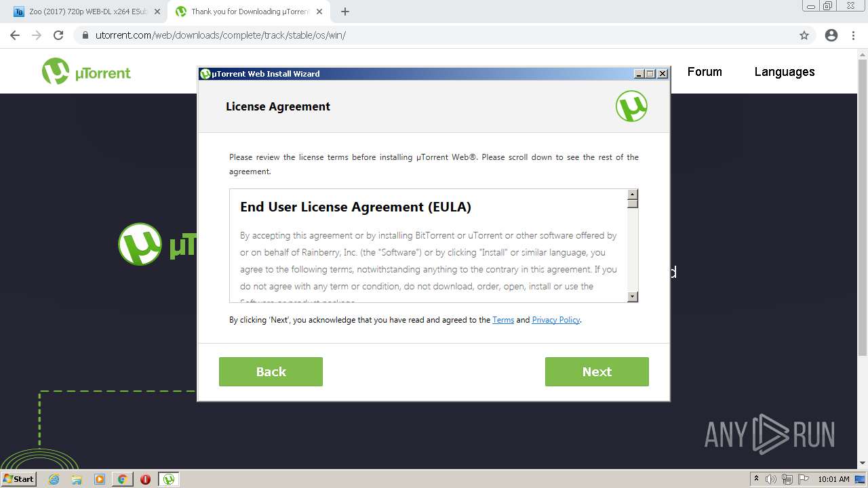Reload the current page
Viewport: 868px width, 488px height.
[x=58, y=35]
